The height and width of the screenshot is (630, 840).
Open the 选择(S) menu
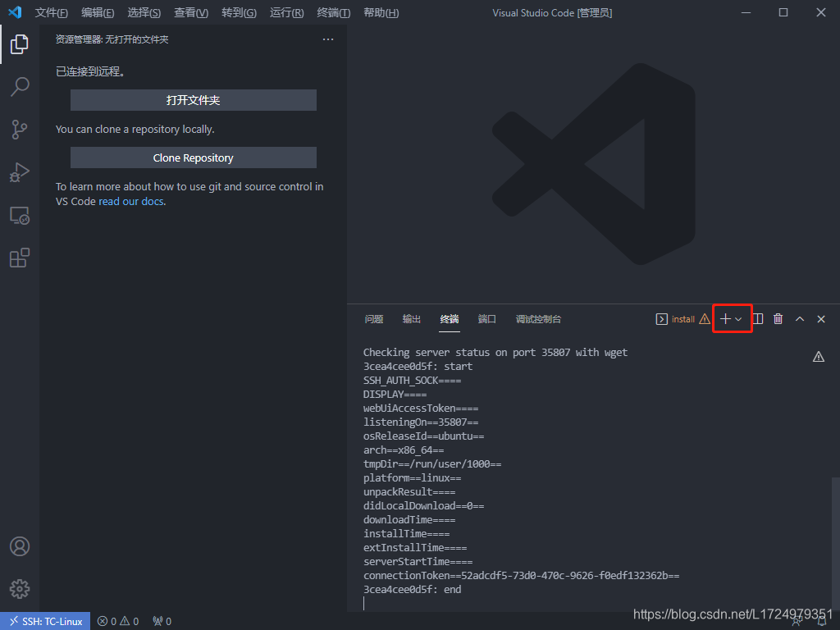click(144, 13)
